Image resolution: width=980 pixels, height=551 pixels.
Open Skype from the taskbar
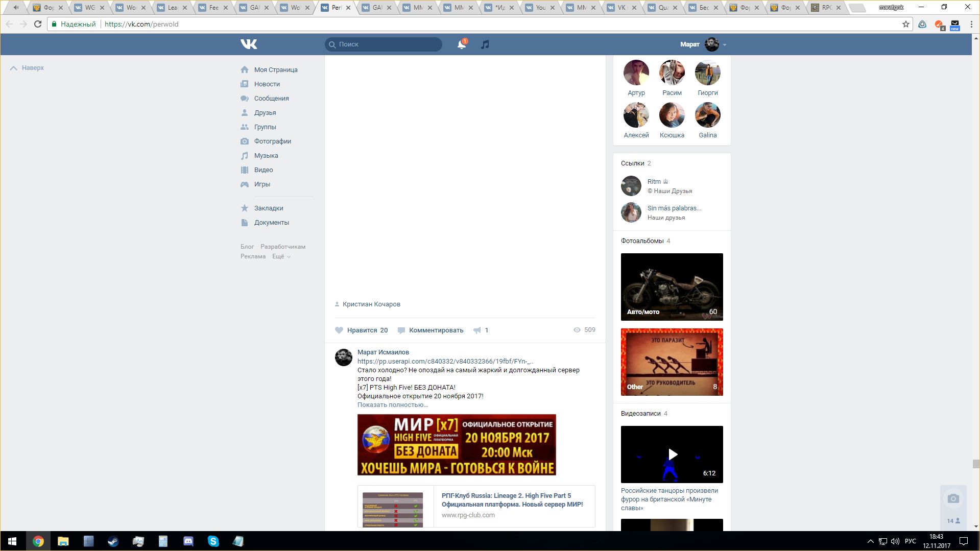213,541
